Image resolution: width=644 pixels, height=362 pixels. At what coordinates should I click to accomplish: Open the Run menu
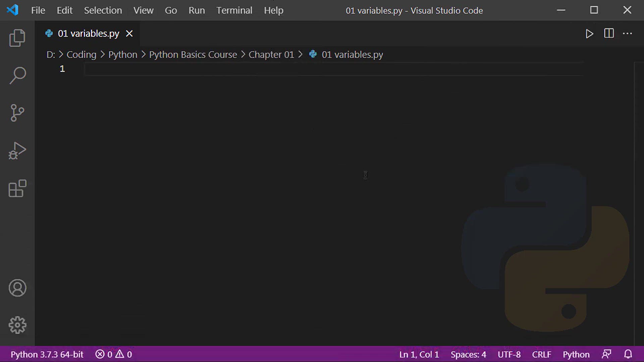(197, 10)
